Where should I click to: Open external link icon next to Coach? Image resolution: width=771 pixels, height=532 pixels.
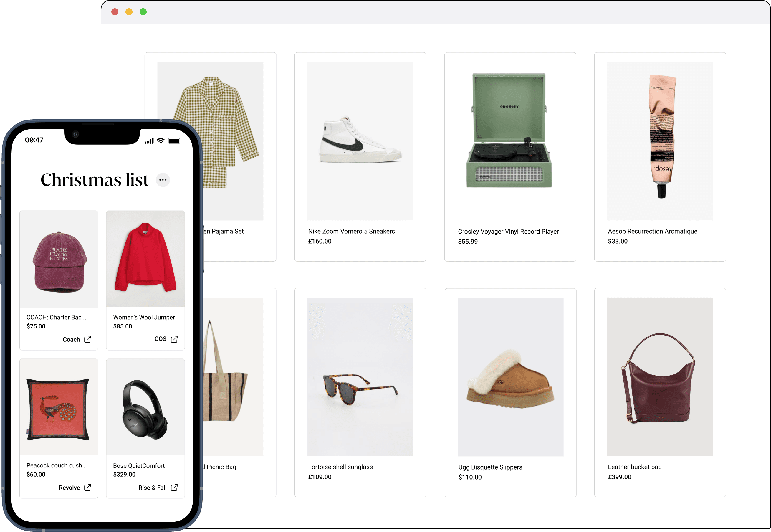tap(88, 339)
